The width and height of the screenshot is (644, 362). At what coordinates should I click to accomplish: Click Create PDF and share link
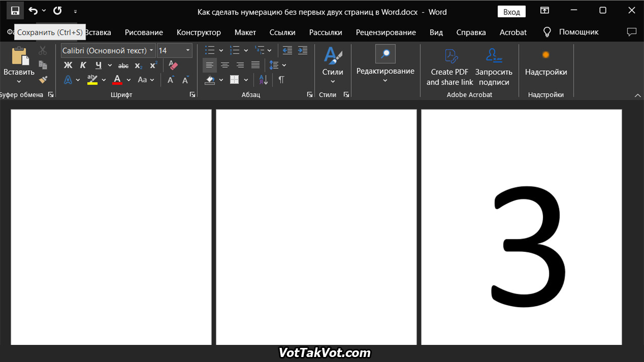click(x=450, y=67)
